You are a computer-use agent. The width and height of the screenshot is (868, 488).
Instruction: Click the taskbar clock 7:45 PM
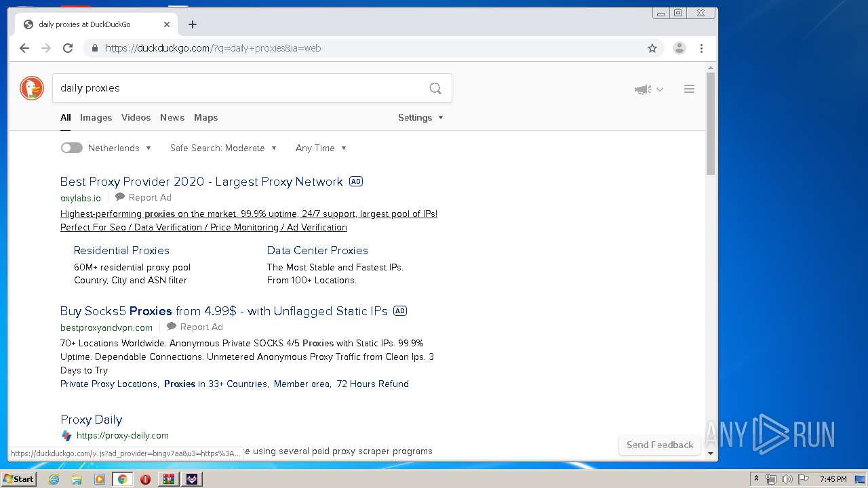pyautogui.click(x=833, y=479)
